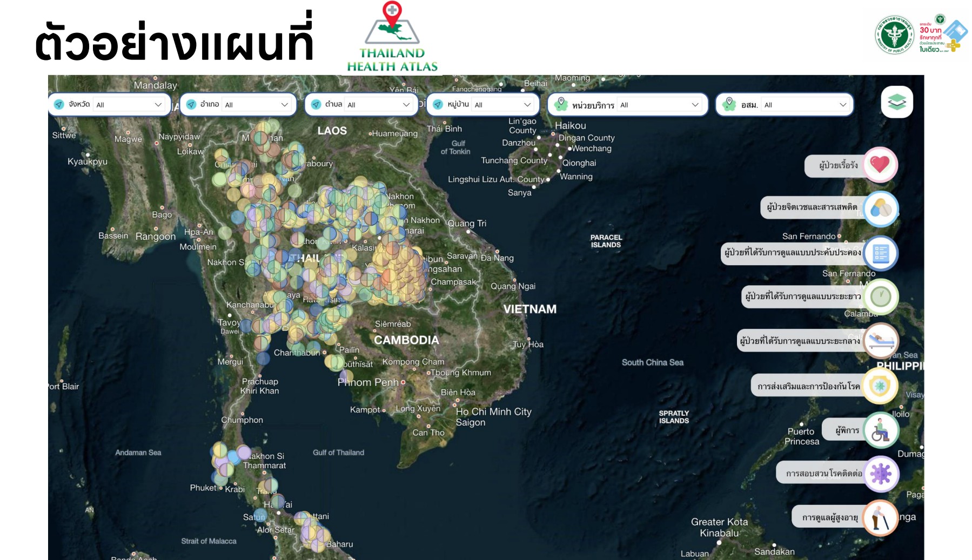
Task: Click the elderly care person with cane icon
Action: [881, 517]
